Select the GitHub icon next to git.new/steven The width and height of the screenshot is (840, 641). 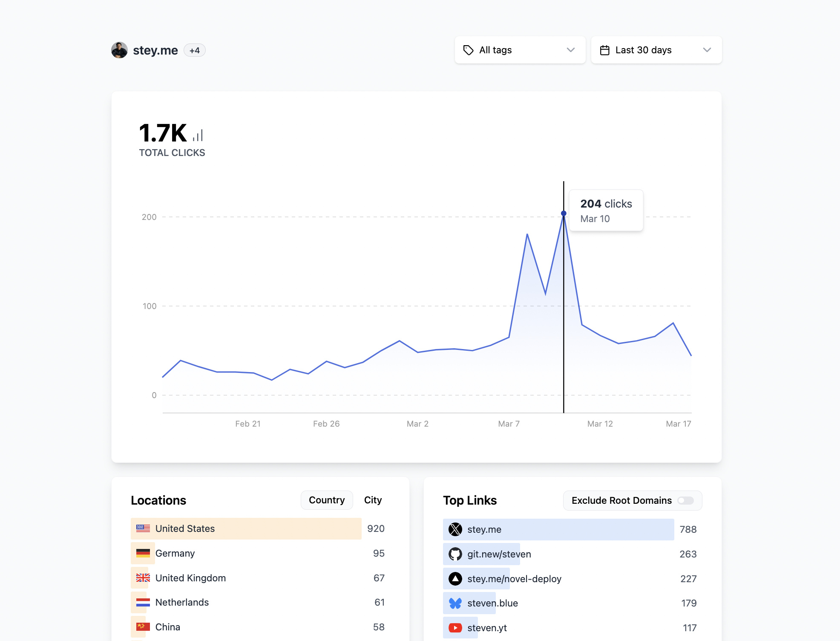click(x=455, y=554)
